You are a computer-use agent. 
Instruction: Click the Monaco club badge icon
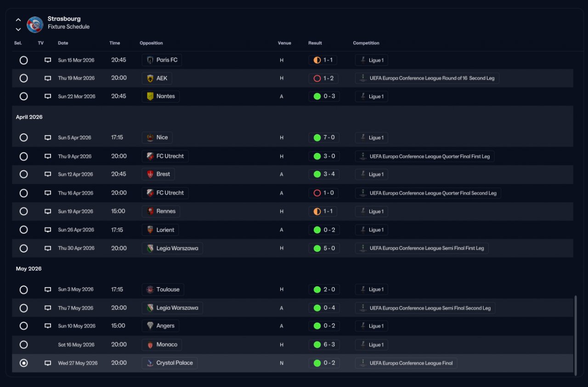tap(150, 345)
